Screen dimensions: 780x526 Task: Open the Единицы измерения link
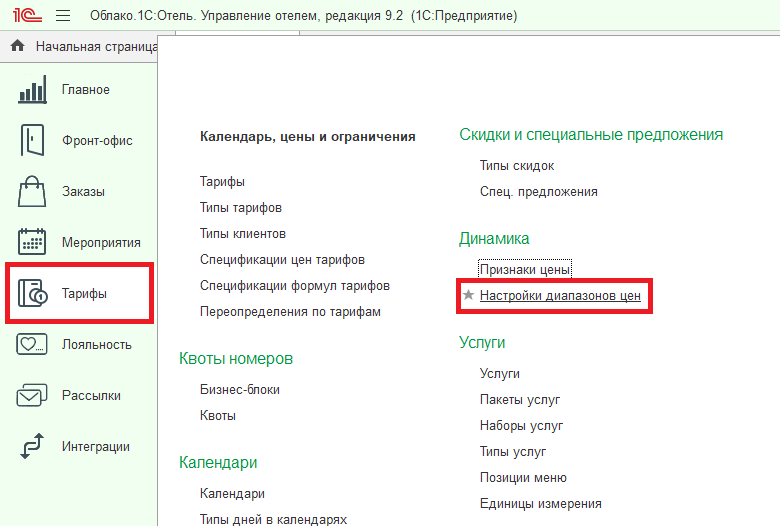pos(541,504)
